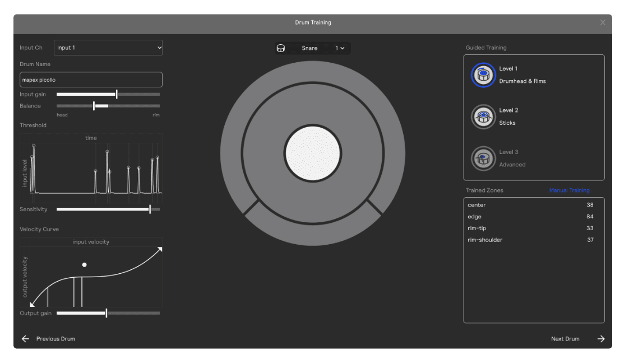Click the outer rim zone at top of drum
The height and width of the screenshot is (364, 629).
pos(312,71)
